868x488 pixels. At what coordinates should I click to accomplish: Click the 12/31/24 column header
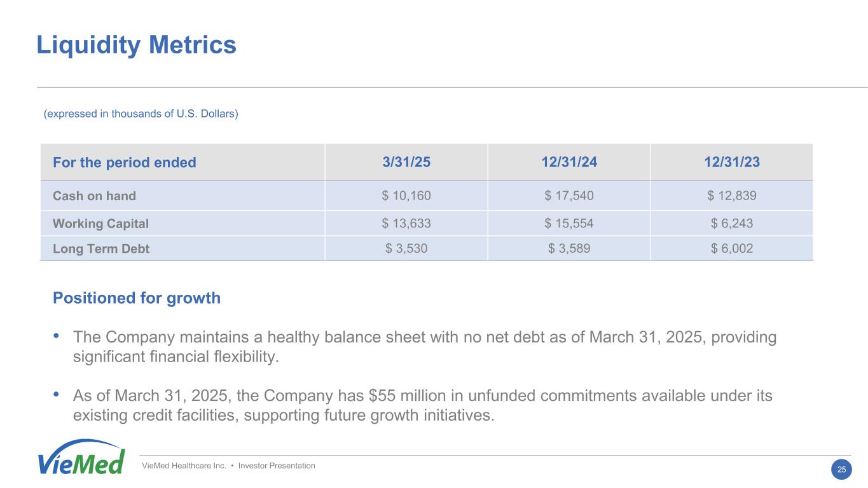pos(569,162)
